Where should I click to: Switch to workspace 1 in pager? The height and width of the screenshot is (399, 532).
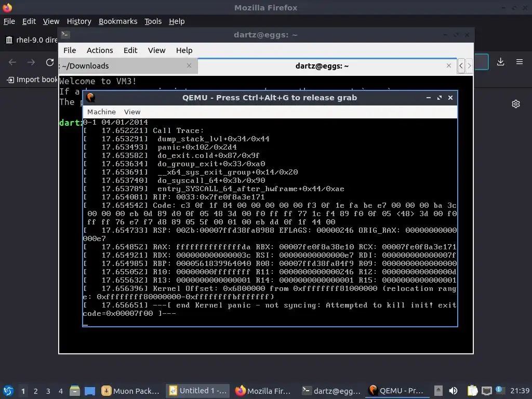23,391
